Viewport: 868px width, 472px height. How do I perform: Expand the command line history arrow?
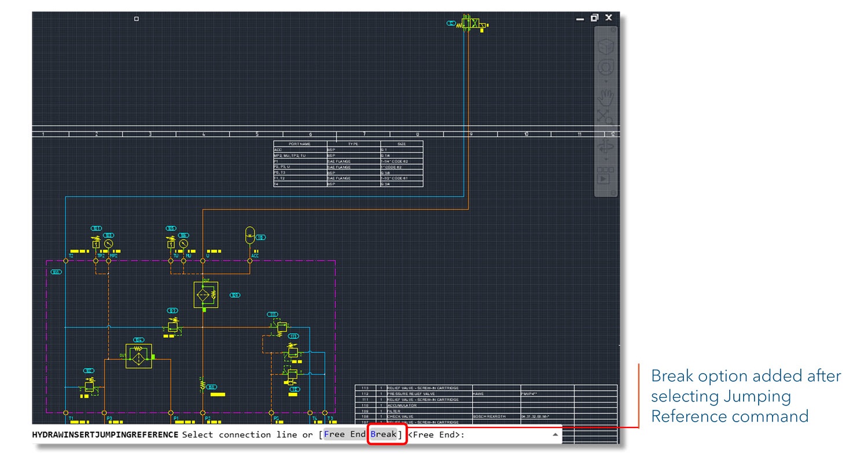[x=556, y=434]
